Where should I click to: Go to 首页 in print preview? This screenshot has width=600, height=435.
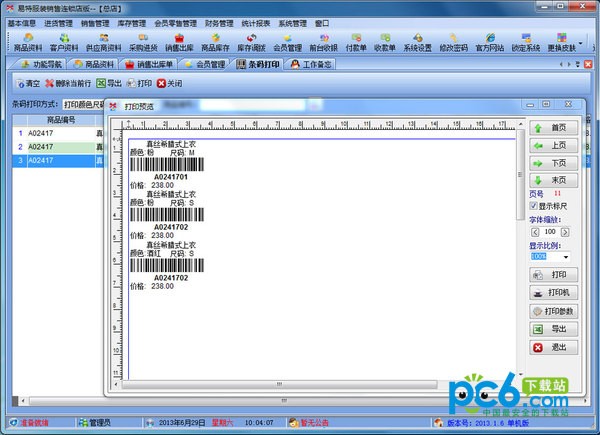click(x=553, y=128)
